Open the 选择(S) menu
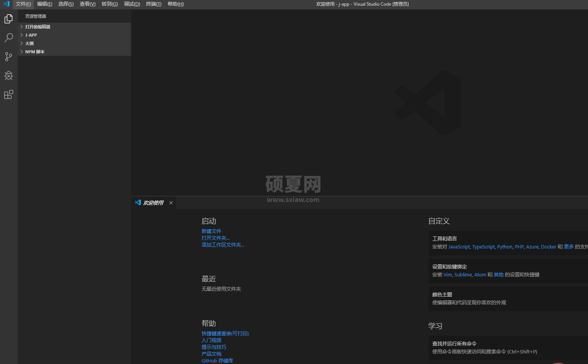588x364 pixels. [66, 4]
